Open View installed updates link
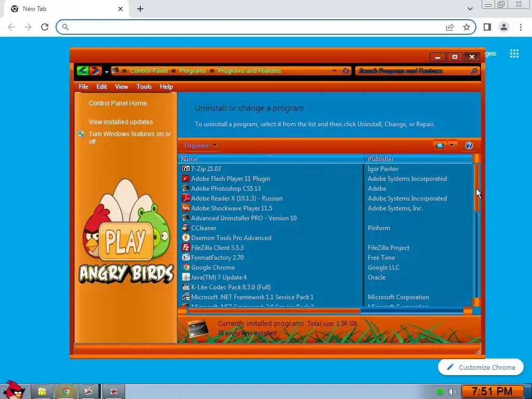 (121, 122)
